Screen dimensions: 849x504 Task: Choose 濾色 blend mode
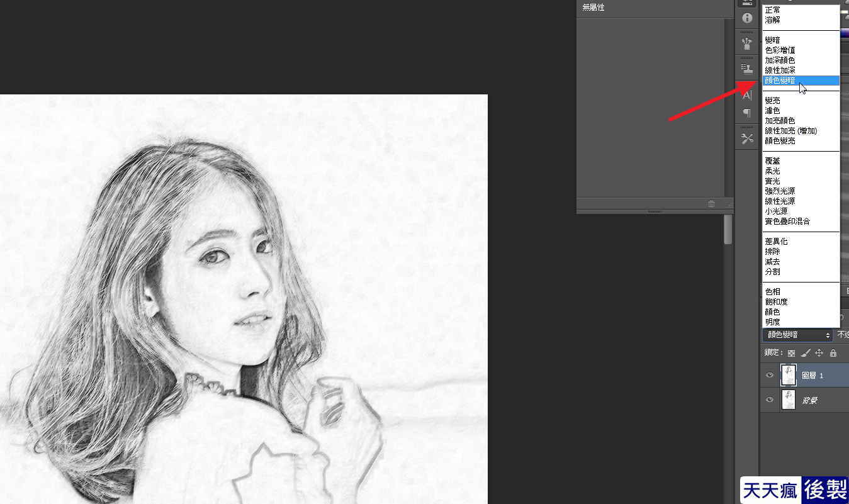coord(801,111)
